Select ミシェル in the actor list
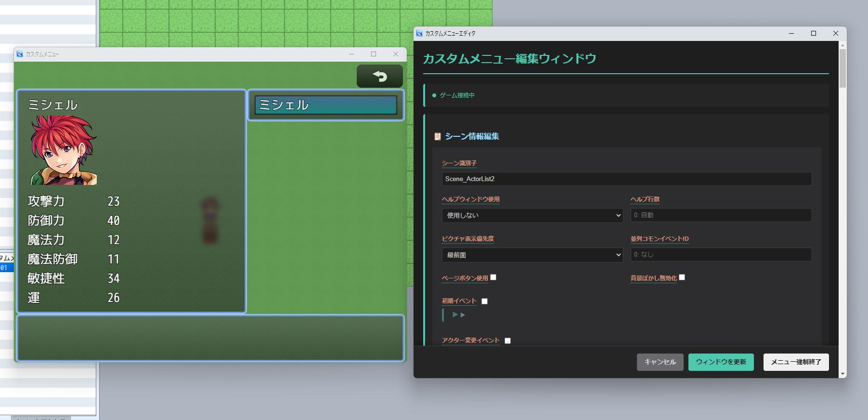 tap(325, 105)
